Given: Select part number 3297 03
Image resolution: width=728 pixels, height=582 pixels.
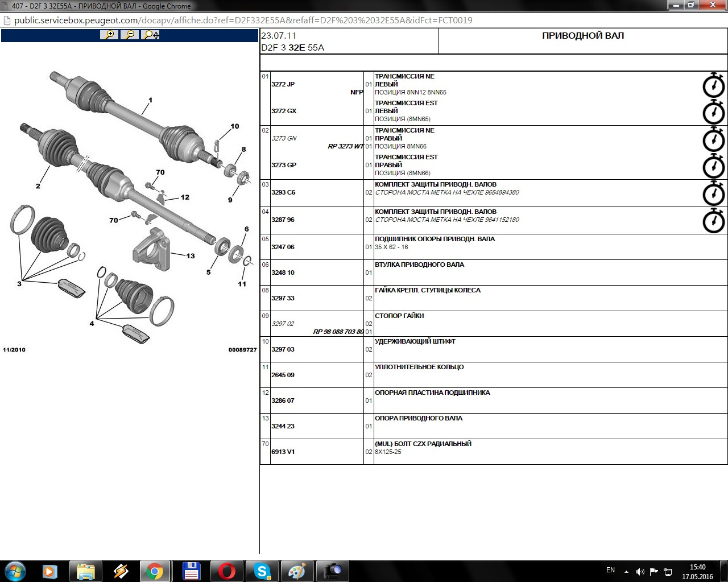Looking at the screenshot, I should pos(283,349).
